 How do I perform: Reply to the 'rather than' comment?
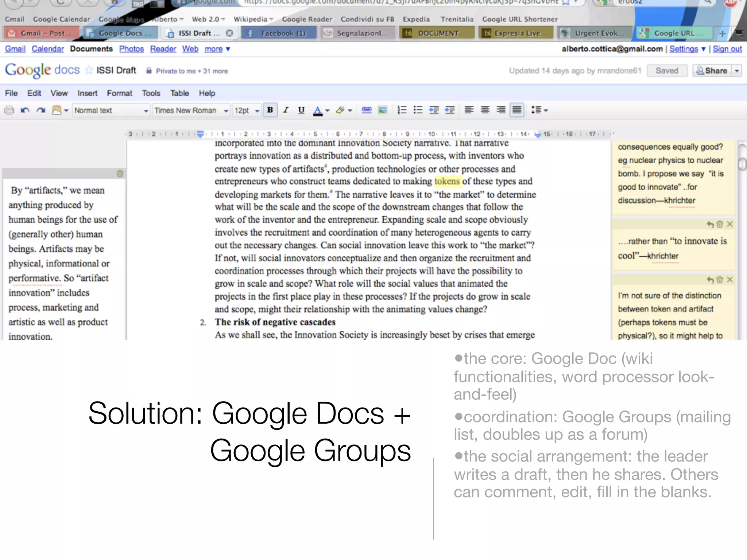(710, 224)
